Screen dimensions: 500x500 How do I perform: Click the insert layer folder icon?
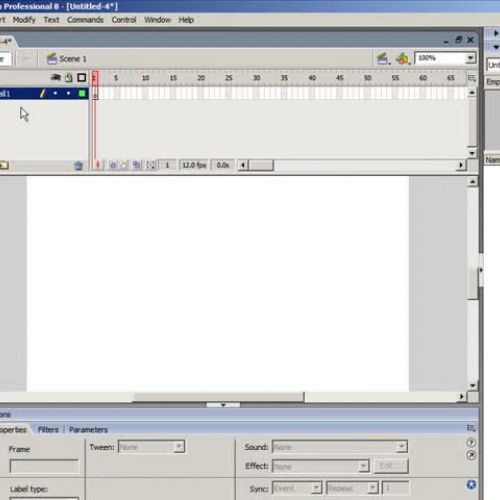4,165
